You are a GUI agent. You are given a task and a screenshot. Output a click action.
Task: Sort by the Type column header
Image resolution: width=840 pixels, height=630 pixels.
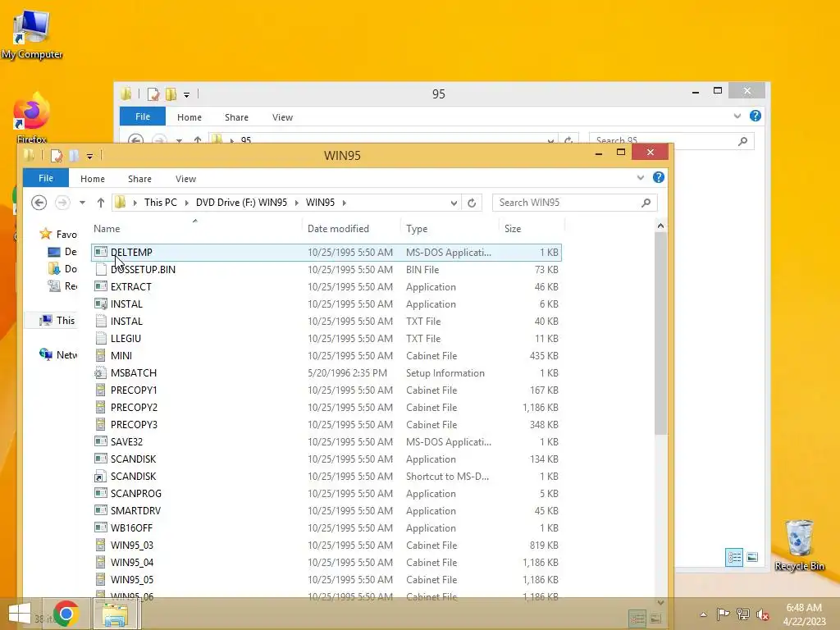[x=449, y=229]
